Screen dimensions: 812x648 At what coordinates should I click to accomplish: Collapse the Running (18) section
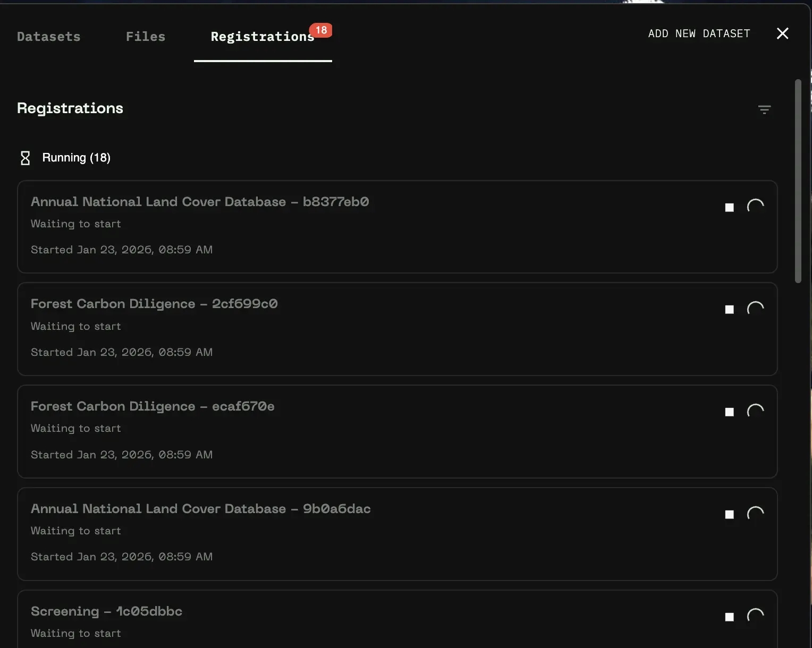click(76, 158)
